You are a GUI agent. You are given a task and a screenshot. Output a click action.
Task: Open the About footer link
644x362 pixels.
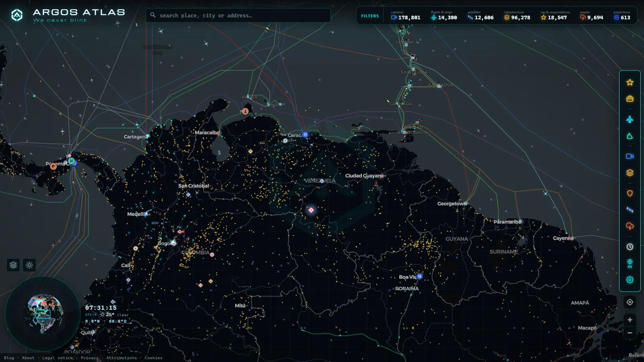28,358
